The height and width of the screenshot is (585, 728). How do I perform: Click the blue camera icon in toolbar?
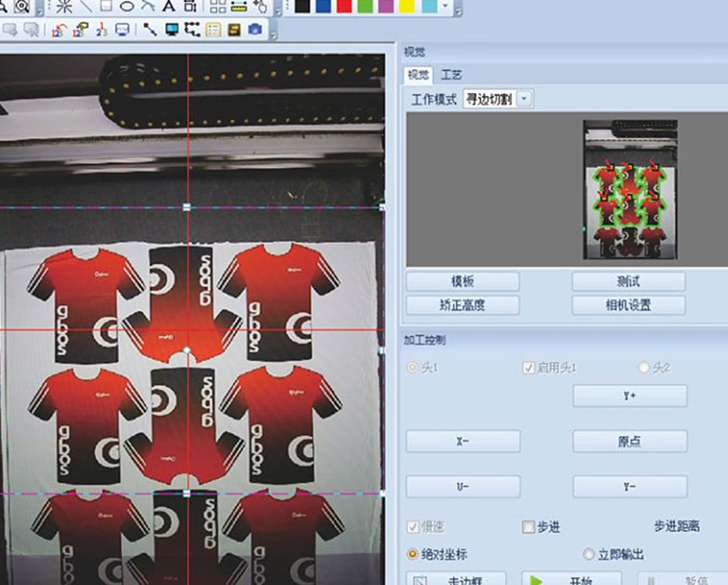click(255, 30)
